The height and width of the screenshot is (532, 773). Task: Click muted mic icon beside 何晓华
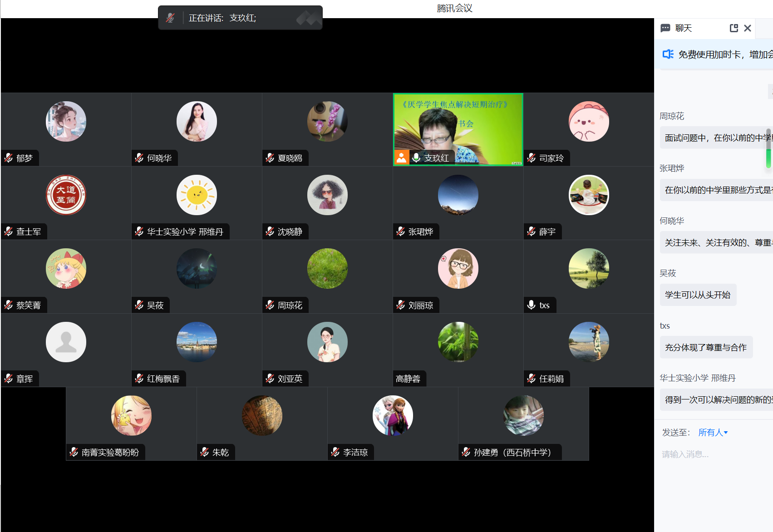(x=139, y=158)
